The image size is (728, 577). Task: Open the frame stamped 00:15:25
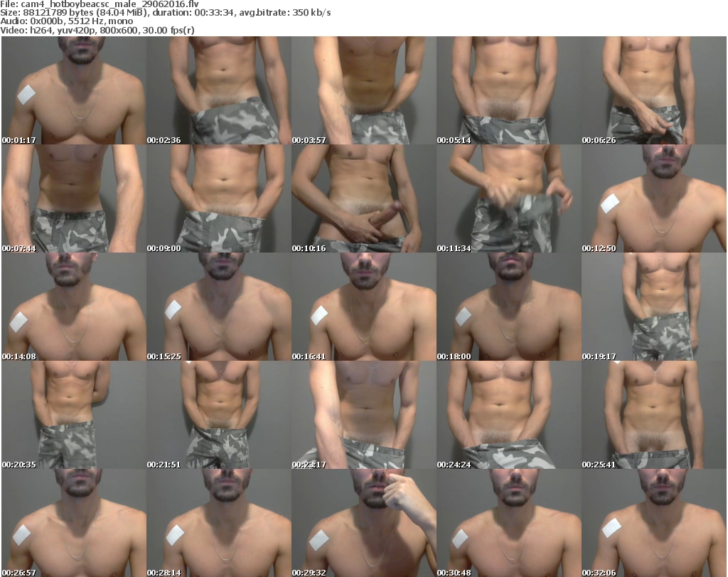tap(219, 307)
